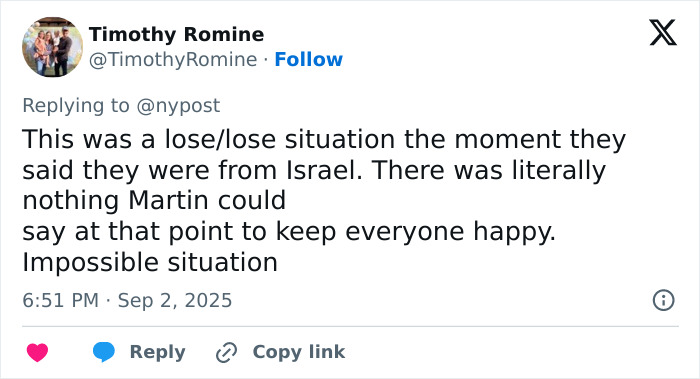700x379 pixels.
Task: Click the Sep 2, 2025 date
Action: click(x=175, y=300)
